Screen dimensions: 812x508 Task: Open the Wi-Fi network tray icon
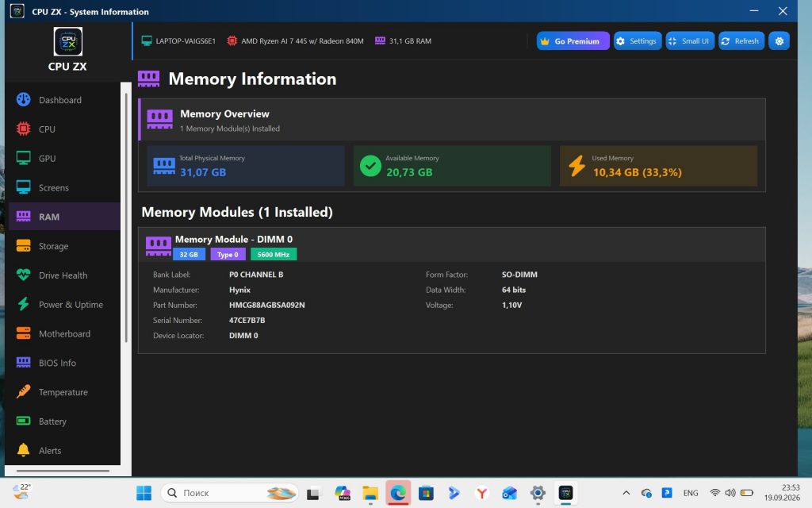click(x=715, y=493)
